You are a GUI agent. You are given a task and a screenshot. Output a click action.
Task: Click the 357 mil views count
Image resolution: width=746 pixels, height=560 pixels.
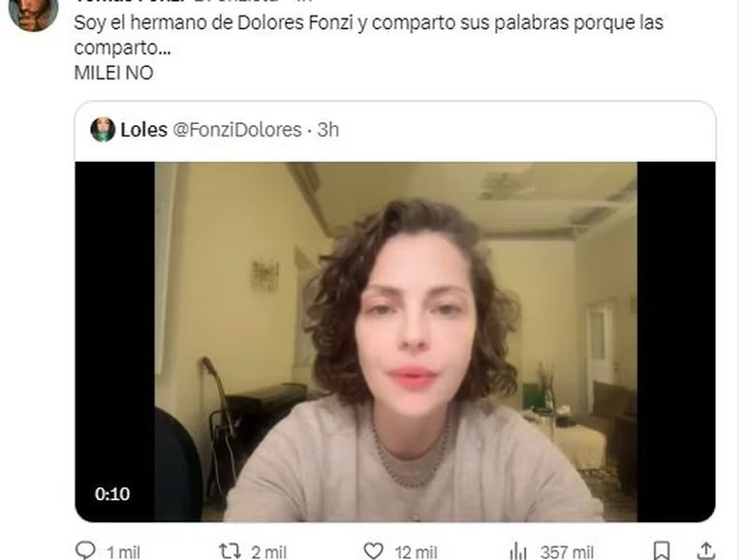point(567,552)
